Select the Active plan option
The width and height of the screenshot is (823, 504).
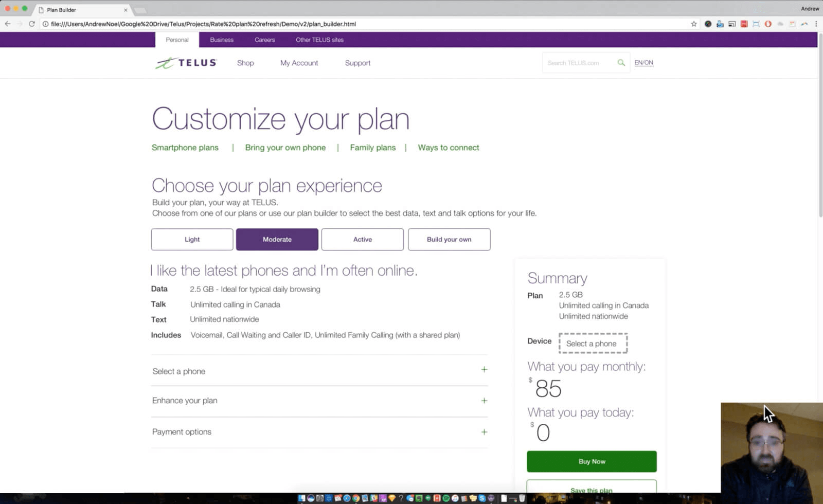click(x=363, y=240)
